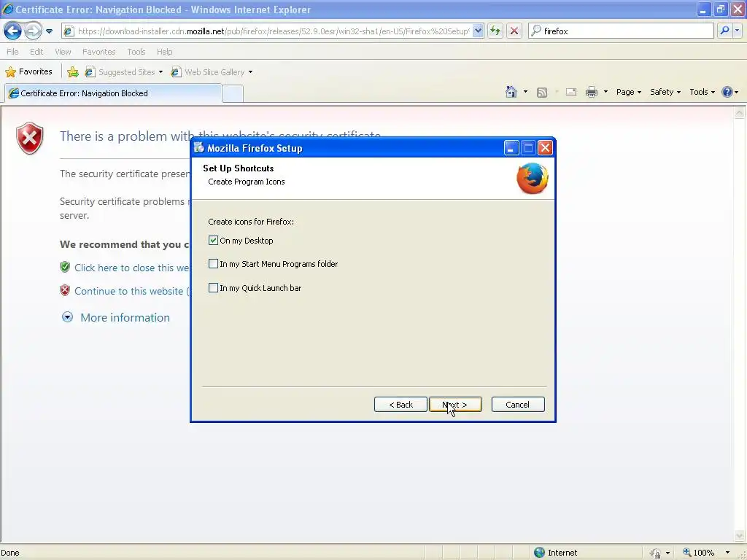
Task: Minimize the Mozilla Firefox Setup dialog
Action: click(x=511, y=148)
